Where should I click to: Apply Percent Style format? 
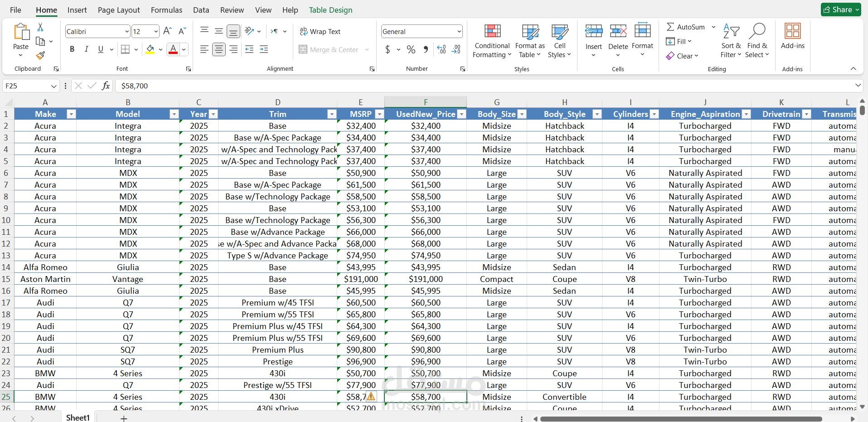[x=411, y=49]
